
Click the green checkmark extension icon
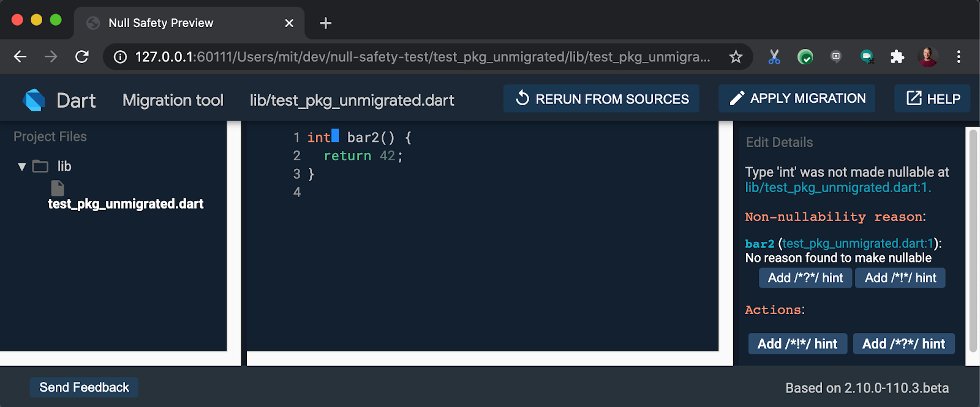tap(805, 57)
